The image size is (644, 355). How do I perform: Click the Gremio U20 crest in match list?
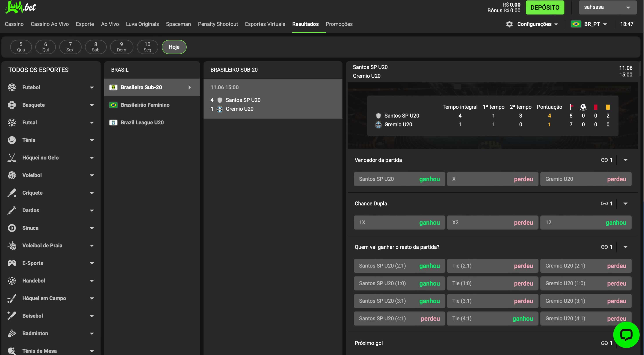coord(220,109)
